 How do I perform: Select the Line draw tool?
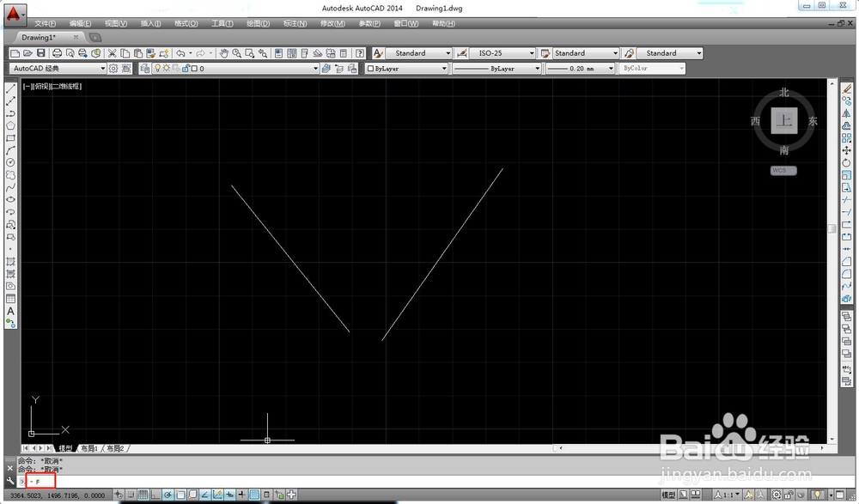click(x=10, y=89)
